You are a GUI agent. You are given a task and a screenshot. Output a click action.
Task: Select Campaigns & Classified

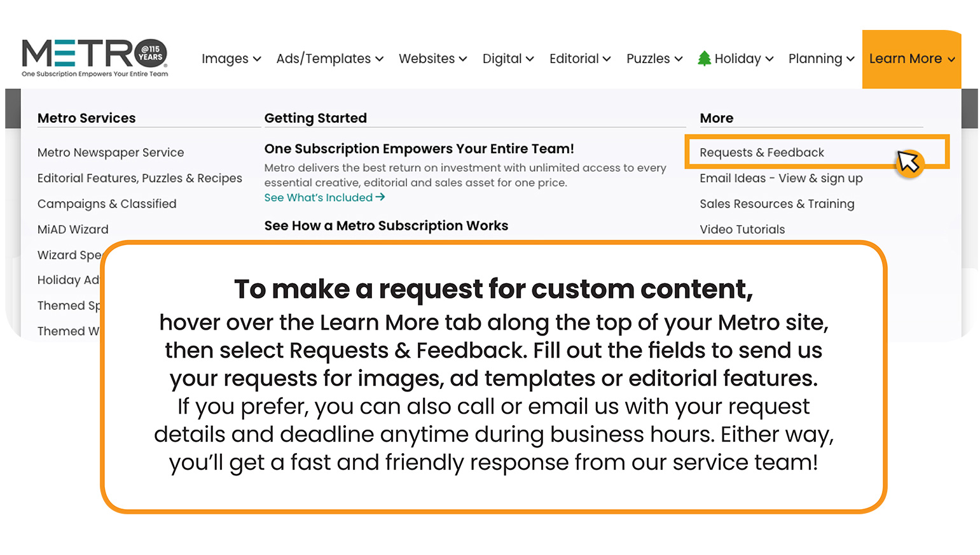107,204
